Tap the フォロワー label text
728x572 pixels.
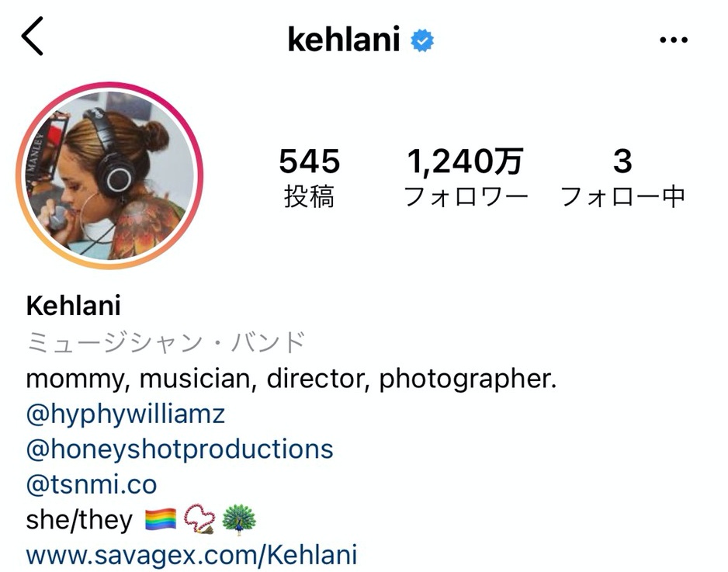click(x=466, y=196)
